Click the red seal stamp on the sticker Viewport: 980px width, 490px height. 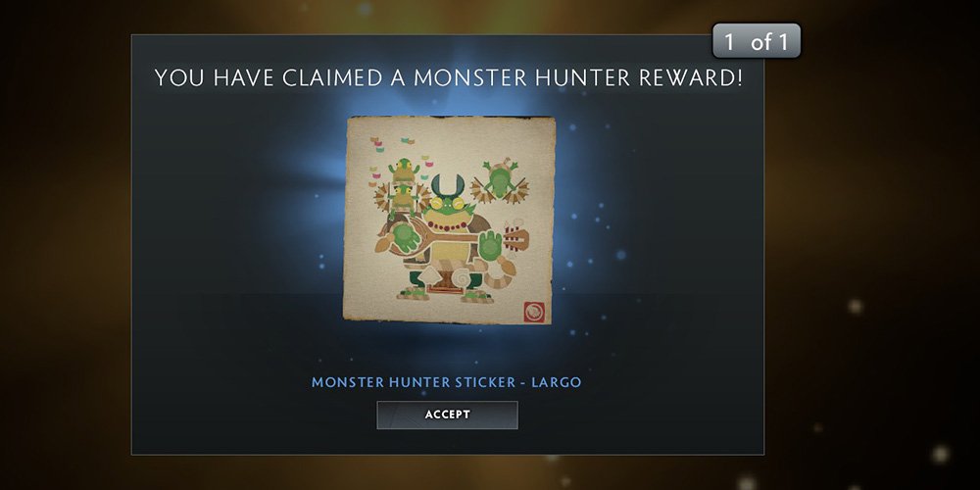click(534, 312)
